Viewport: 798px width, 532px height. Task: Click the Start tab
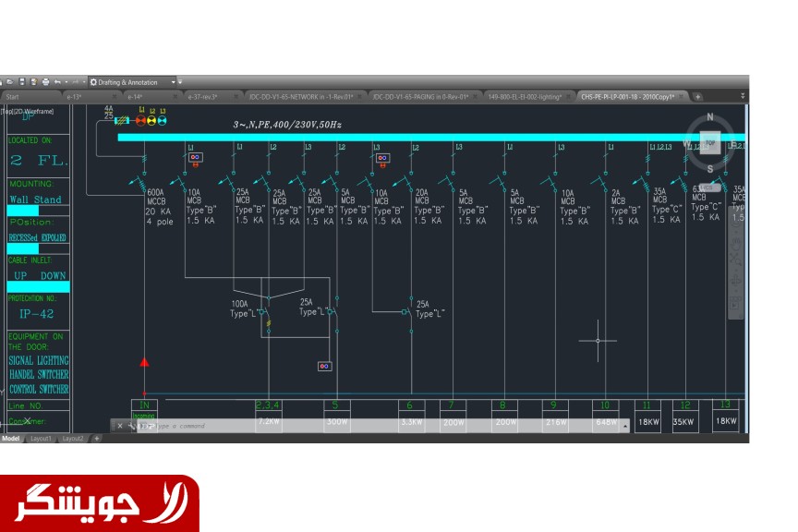click(13, 96)
